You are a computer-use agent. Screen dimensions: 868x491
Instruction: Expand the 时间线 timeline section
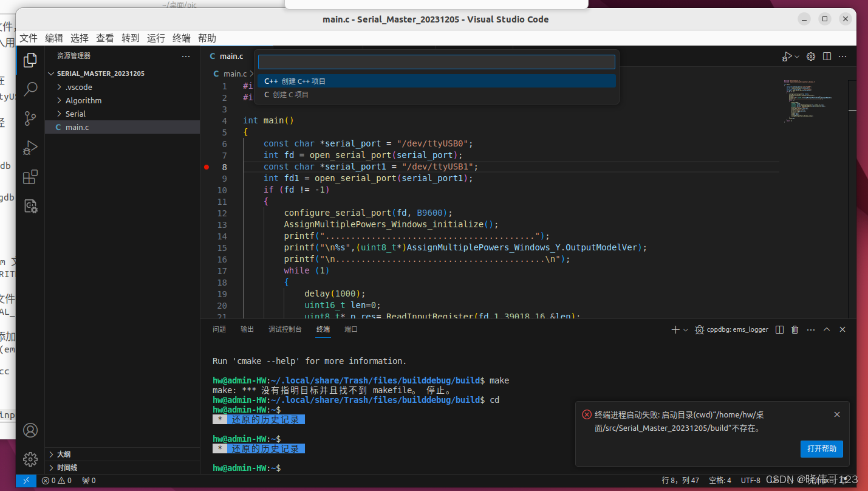[122, 468]
